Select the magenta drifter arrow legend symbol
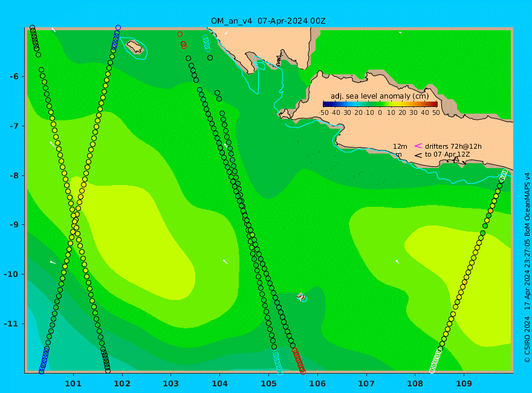The width and height of the screenshot is (532, 393). click(418, 146)
